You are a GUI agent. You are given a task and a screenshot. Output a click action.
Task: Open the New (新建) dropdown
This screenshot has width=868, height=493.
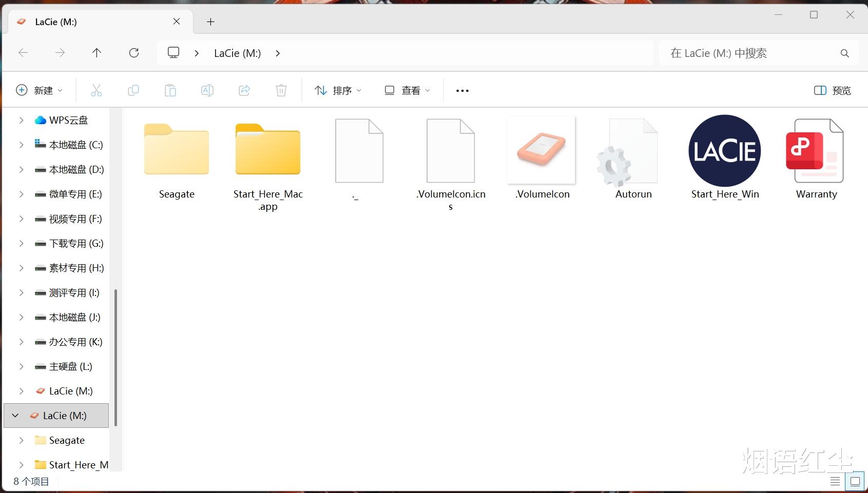40,90
